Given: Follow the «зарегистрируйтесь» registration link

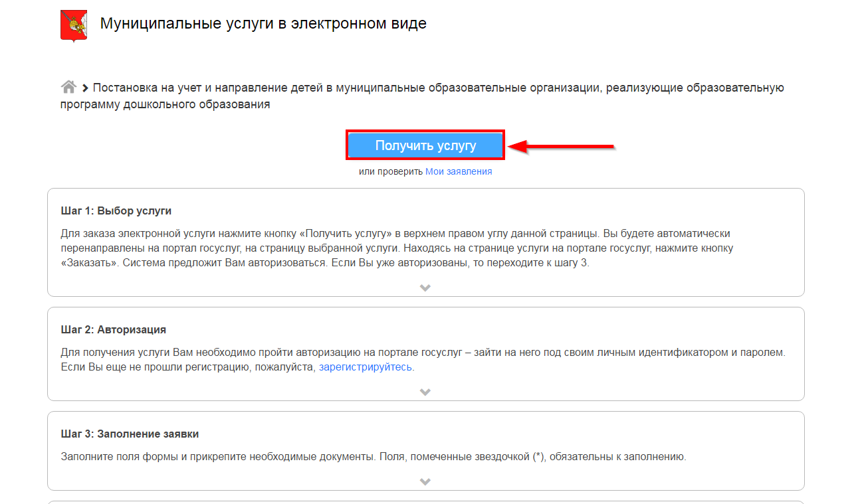Looking at the screenshot, I should pyautogui.click(x=366, y=367).
